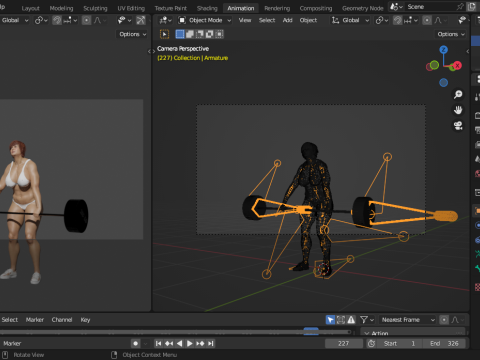
Task: Choose Extend selection mode icon
Action: coord(190,34)
